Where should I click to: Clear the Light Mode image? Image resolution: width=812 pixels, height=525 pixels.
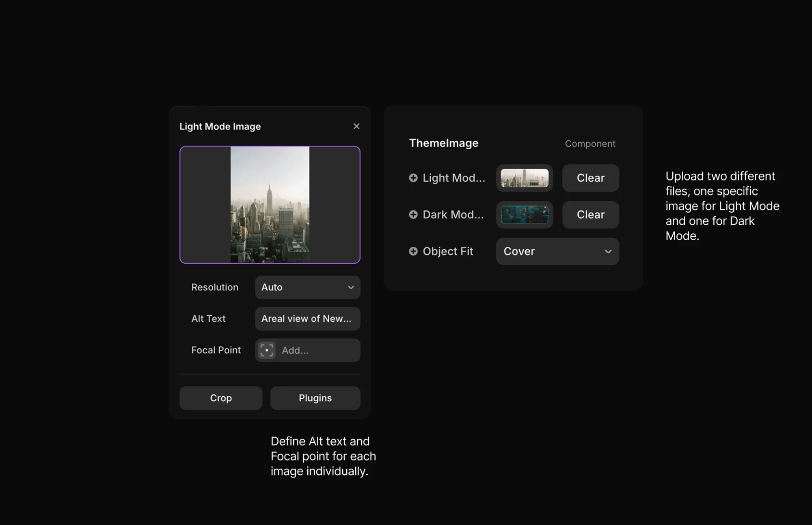[x=590, y=178]
